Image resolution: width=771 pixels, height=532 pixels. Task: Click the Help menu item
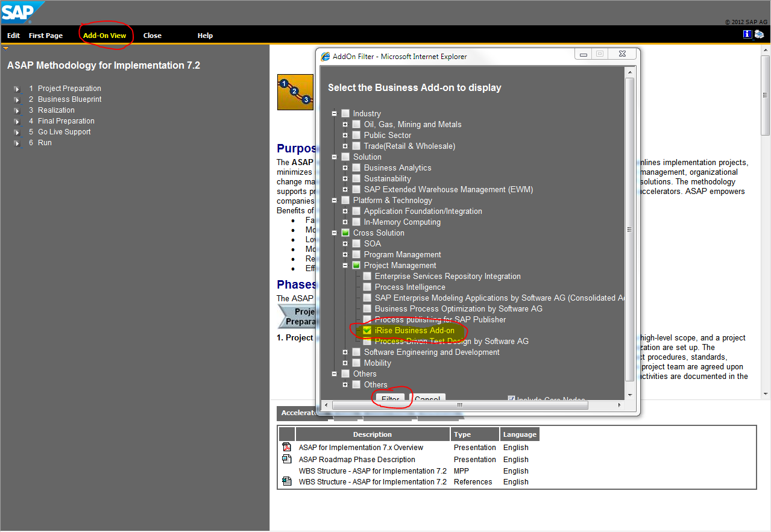205,35
